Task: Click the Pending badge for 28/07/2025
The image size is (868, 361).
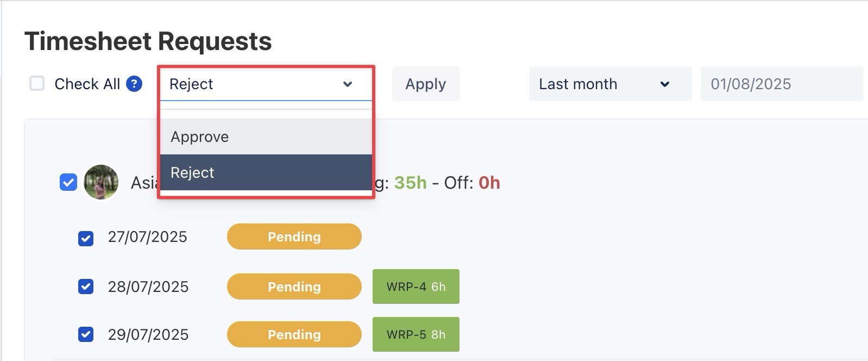Action: click(x=294, y=287)
